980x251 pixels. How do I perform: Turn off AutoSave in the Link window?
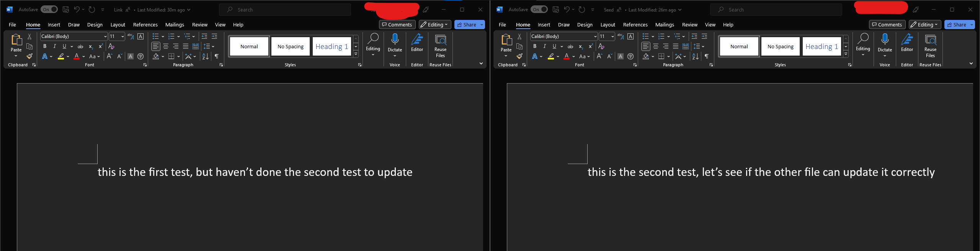[49, 10]
